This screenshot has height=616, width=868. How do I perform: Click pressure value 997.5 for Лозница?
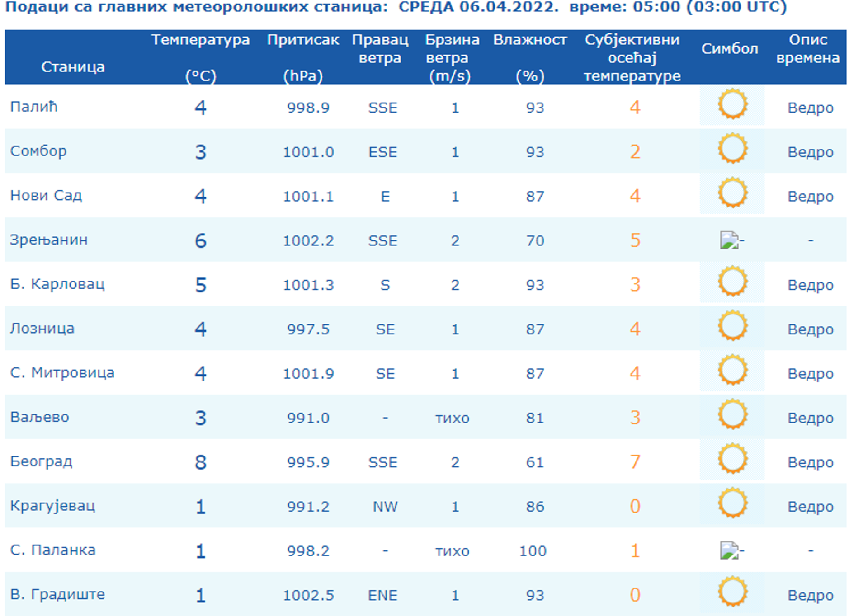308,329
